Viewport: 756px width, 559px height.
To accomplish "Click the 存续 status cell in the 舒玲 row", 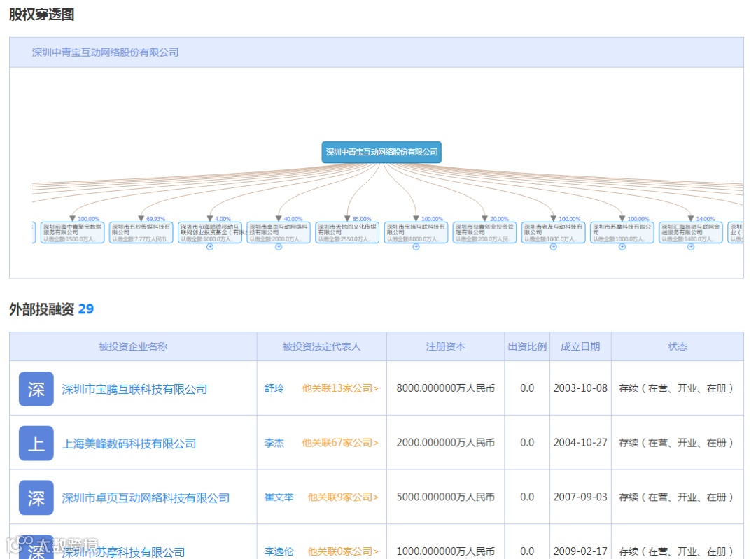I will [x=676, y=388].
